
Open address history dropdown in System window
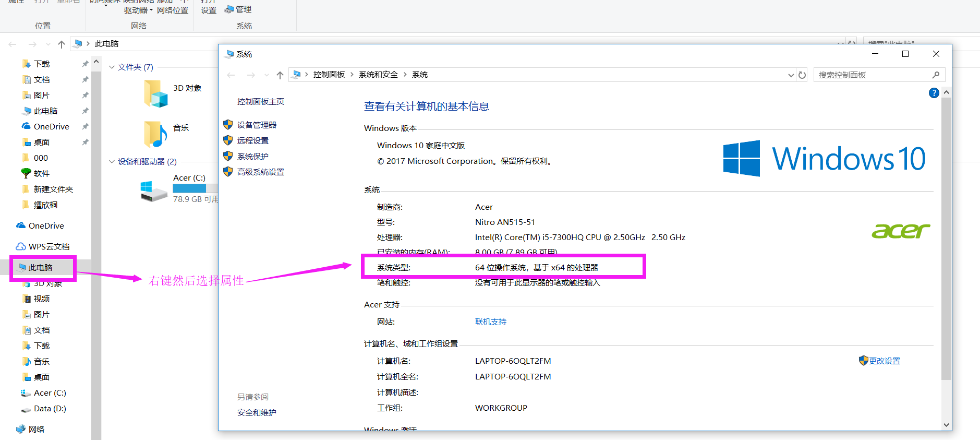(x=791, y=75)
